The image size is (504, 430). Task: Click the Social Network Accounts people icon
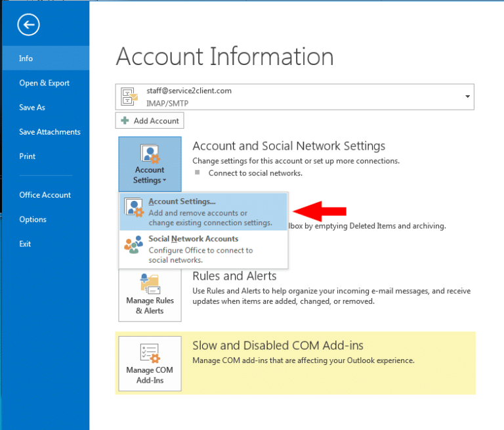pos(134,244)
